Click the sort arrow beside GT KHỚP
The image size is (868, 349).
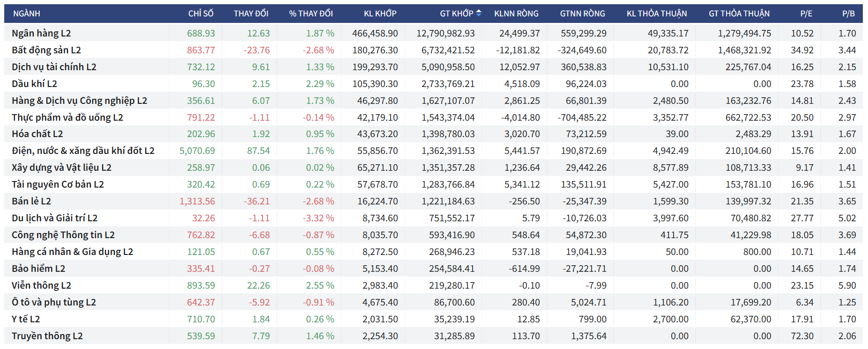click(478, 14)
